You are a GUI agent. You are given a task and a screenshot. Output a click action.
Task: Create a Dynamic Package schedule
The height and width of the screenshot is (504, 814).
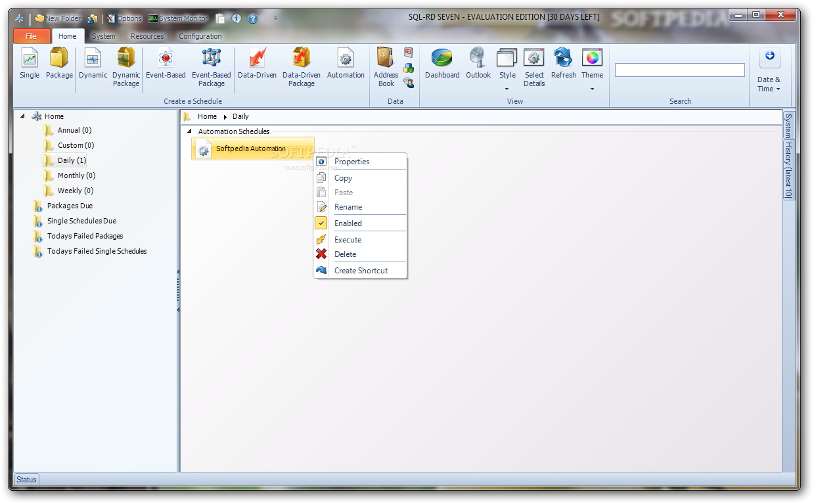pyautogui.click(x=126, y=68)
